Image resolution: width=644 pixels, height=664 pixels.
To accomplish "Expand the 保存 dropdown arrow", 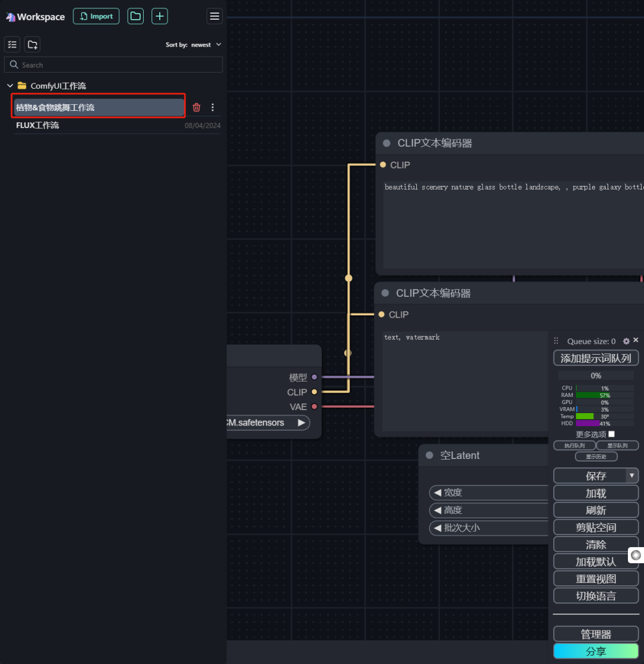I will click(631, 476).
